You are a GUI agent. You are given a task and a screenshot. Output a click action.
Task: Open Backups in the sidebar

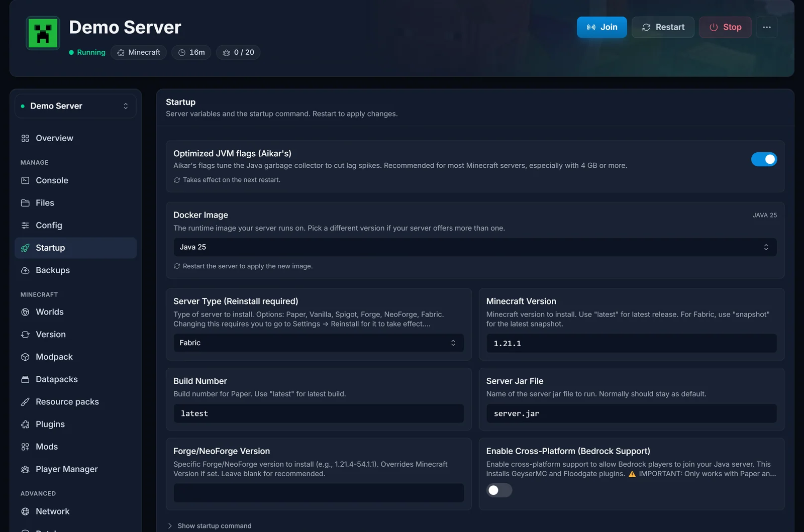click(x=75, y=270)
